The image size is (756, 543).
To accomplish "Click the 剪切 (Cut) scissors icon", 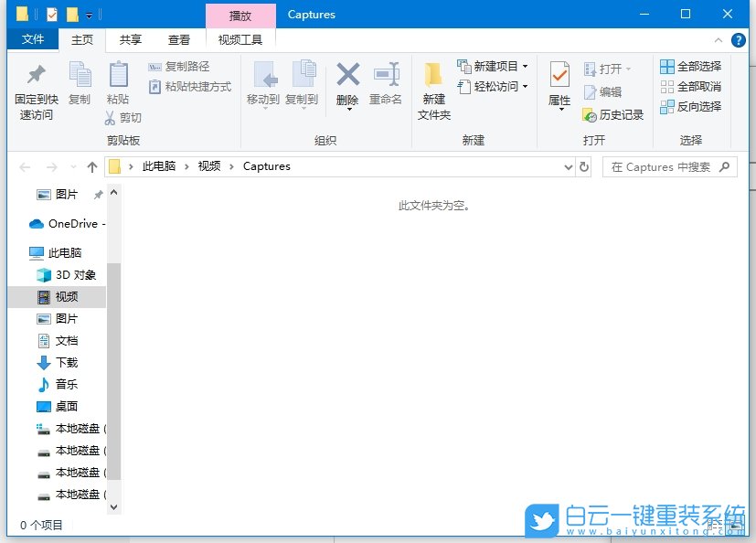I will point(109,117).
